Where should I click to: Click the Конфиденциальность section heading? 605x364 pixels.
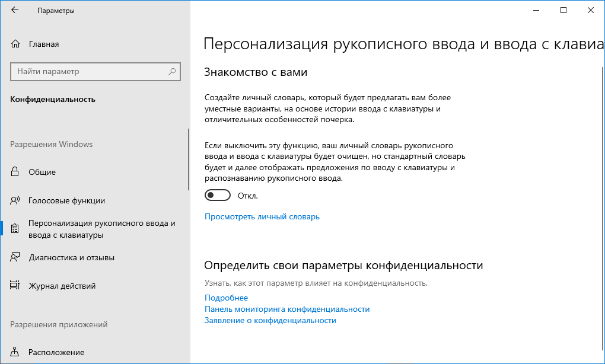coord(52,99)
